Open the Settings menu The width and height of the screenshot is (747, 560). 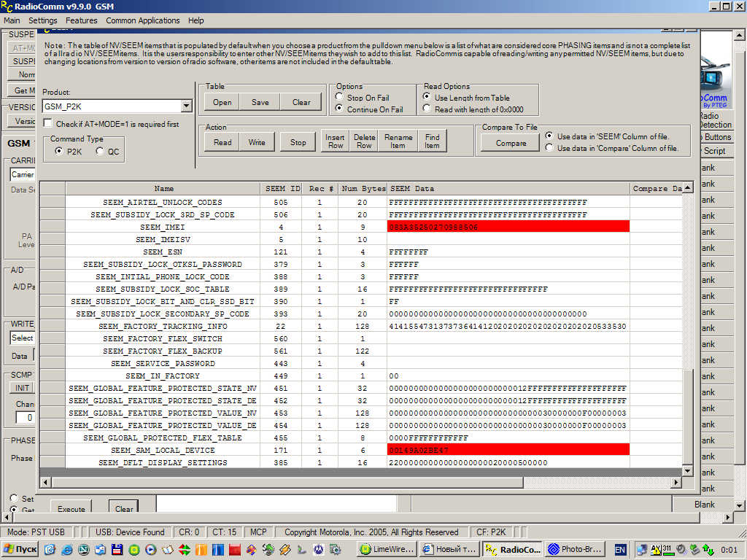[x=43, y=20]
